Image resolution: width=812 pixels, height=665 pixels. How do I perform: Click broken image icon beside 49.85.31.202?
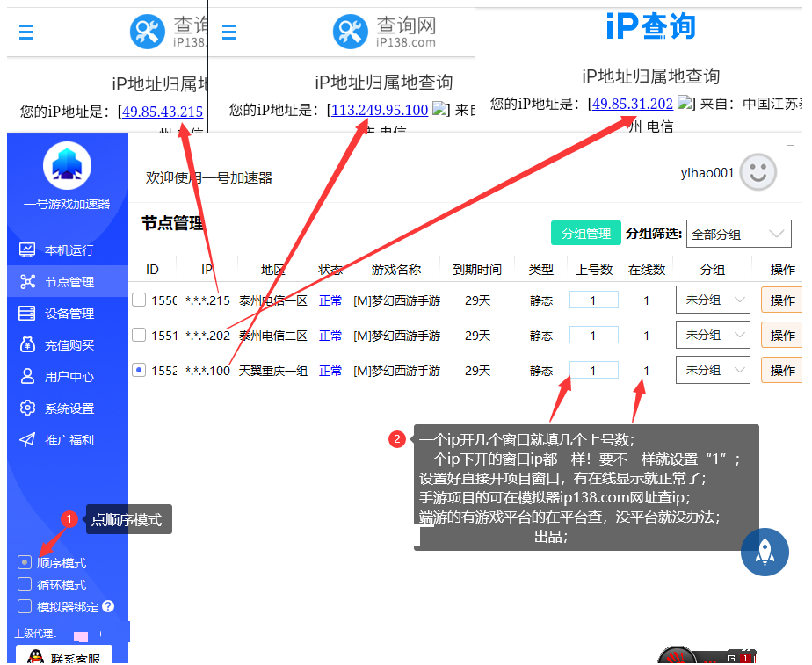point(685,103)
